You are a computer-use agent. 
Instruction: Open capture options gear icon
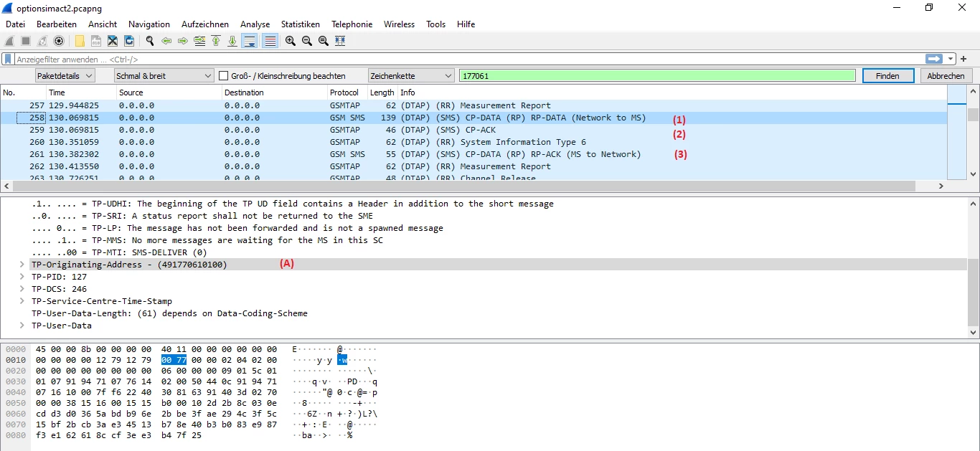(59, 41)
